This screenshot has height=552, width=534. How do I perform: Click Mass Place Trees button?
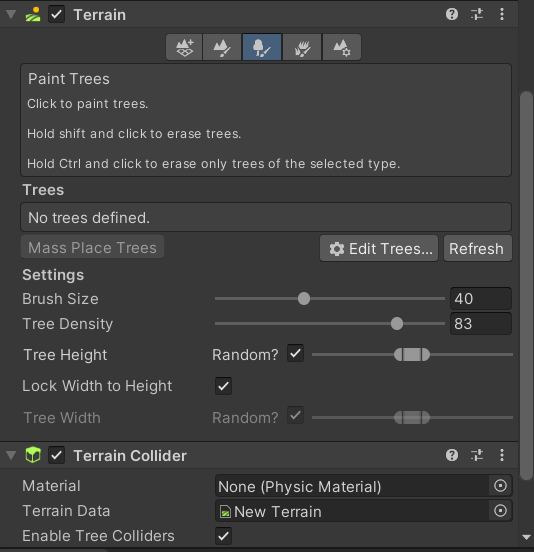click(x=92, y=247)
